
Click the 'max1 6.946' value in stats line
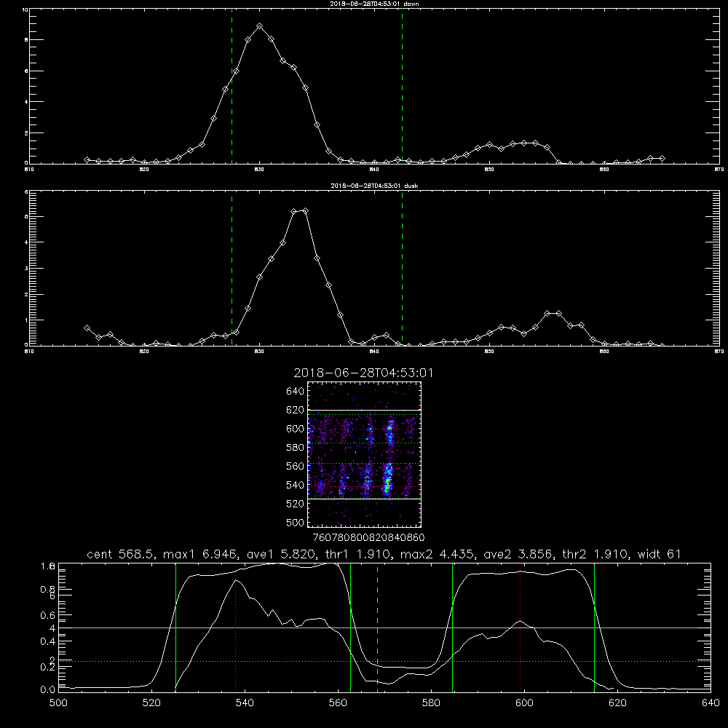(x=200, y=554)
